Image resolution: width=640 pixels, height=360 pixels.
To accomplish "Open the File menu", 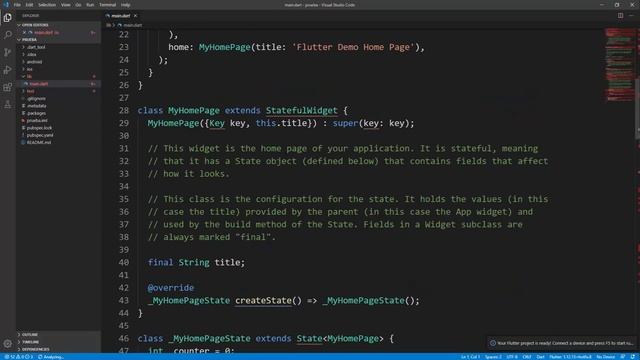I will point(17,5).
